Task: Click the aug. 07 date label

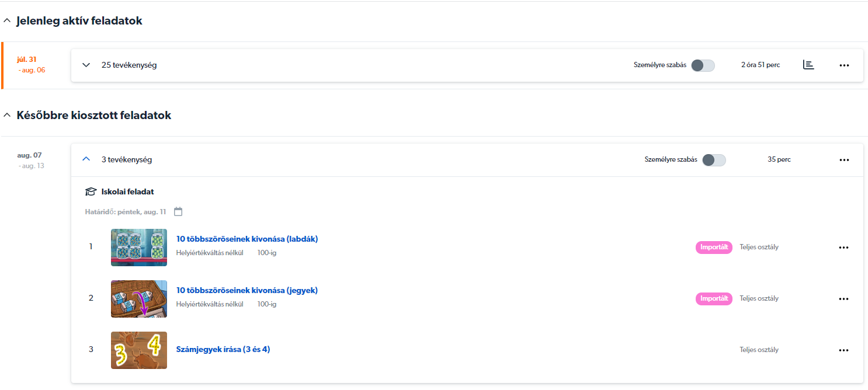Action: (29, 155)
